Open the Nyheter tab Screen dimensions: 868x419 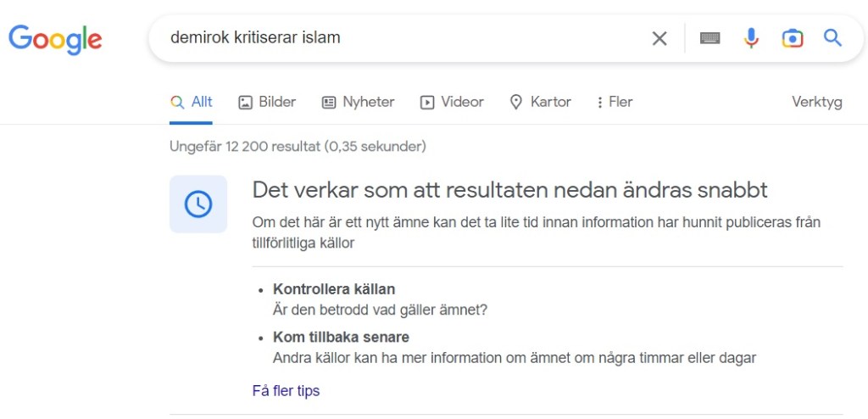(359, 103)
